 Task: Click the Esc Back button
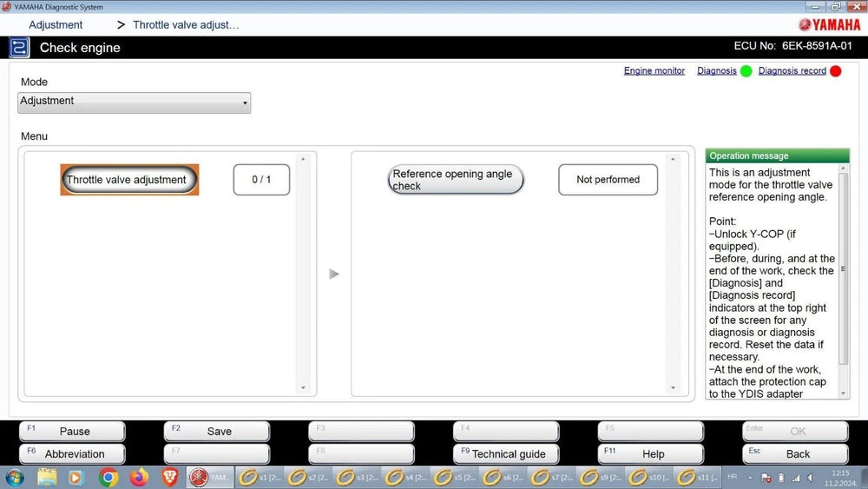pyautogui.click(x=795, y=453)
